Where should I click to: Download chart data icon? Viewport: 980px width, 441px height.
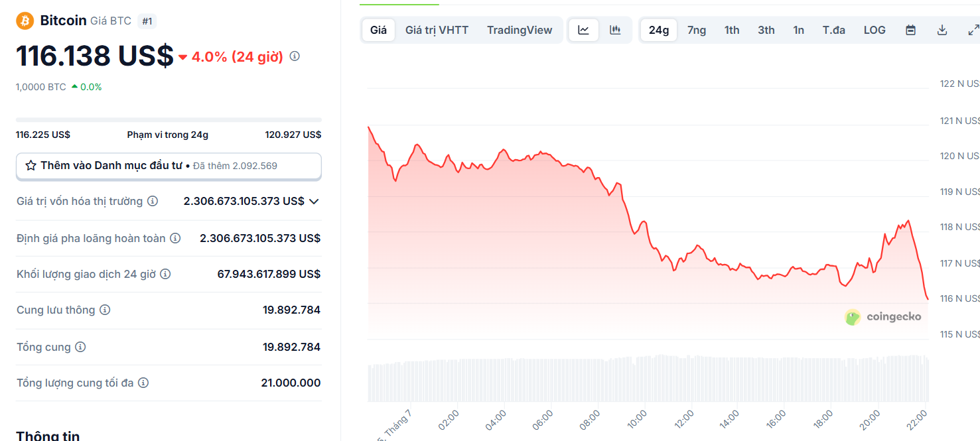942,30
